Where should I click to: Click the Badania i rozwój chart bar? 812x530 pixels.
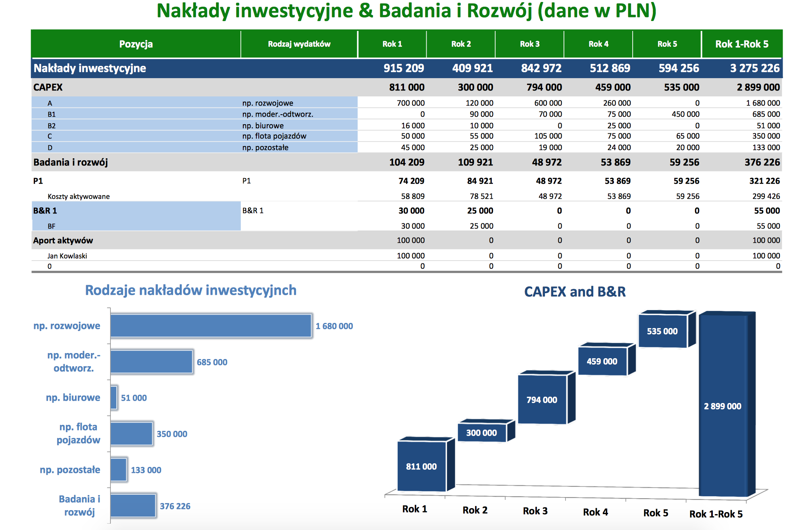coord(133,505)
